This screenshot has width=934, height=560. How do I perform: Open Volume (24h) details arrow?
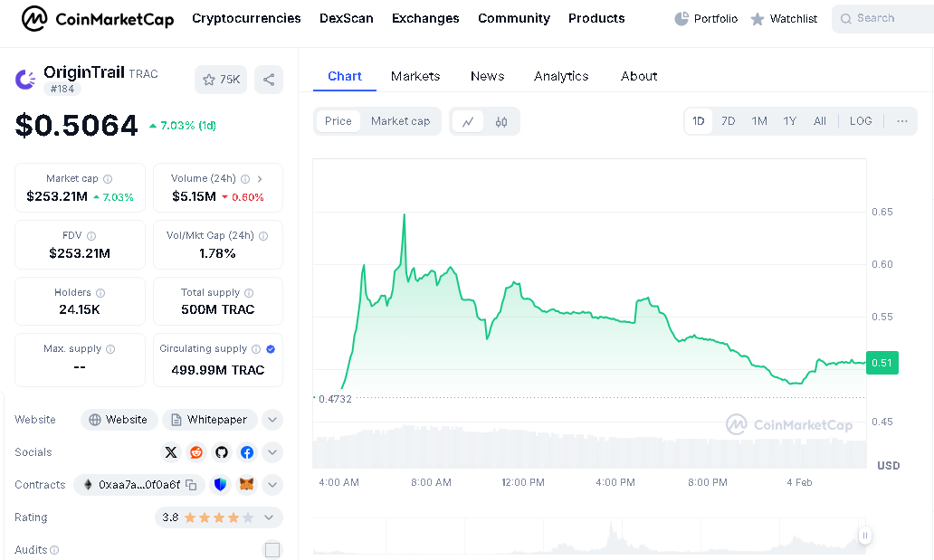pyautogui.click(x=260, y=179)
